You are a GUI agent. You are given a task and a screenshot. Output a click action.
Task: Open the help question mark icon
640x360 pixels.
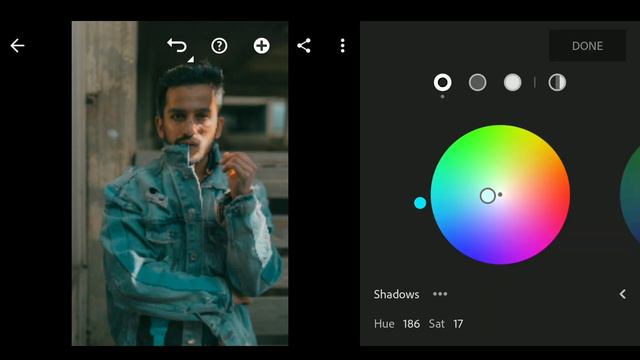pos(219,46)
